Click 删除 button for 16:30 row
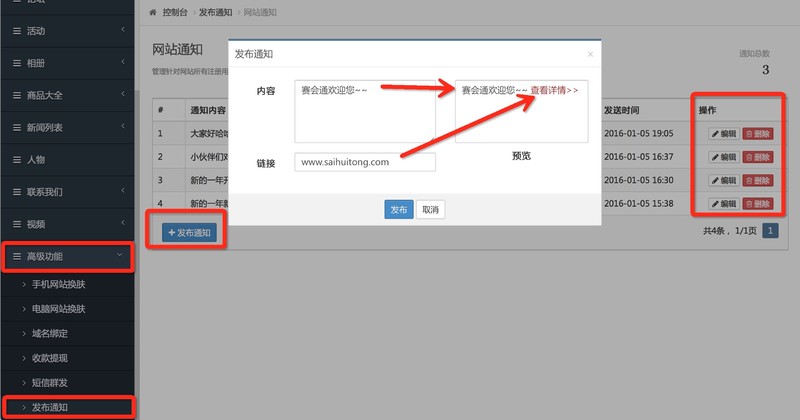The height and width of the screenshot is (420, 800). click(x=758, y=180)
